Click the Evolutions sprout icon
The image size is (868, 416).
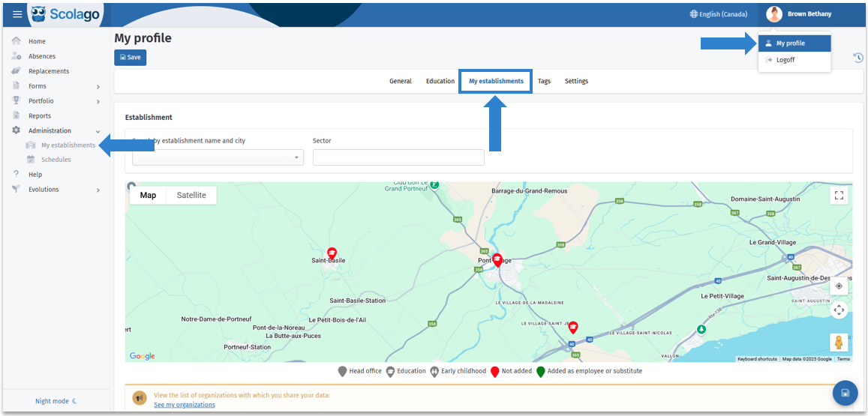16,189
